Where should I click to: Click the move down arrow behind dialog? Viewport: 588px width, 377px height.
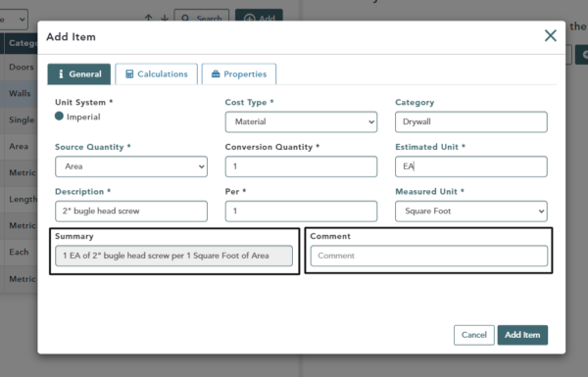165,18
